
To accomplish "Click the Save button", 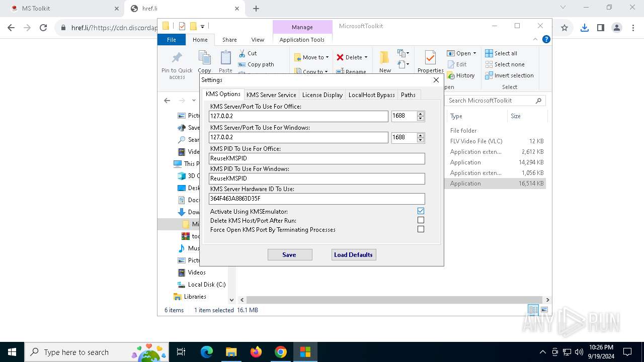I will 290,255.
